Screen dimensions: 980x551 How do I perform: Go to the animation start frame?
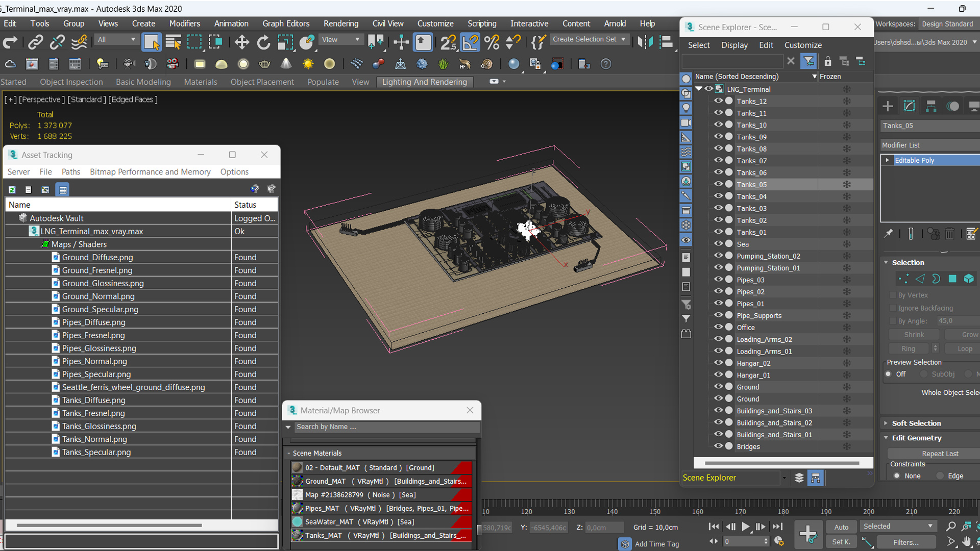tap(714, 527)
